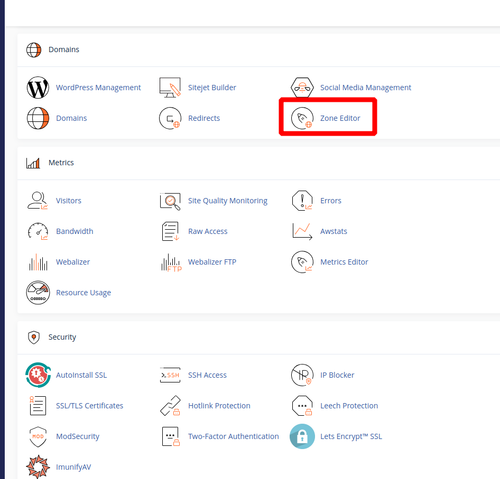Click the Webalizer FTP link
Viewport: 500px width, 479px height.
212,262
